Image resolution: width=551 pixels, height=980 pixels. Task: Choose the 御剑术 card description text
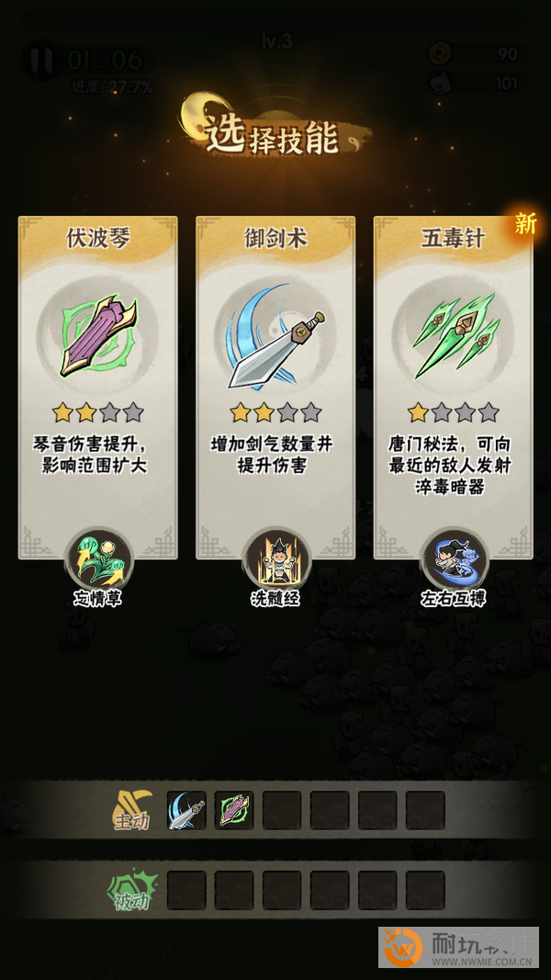click(x=272, y=455)
